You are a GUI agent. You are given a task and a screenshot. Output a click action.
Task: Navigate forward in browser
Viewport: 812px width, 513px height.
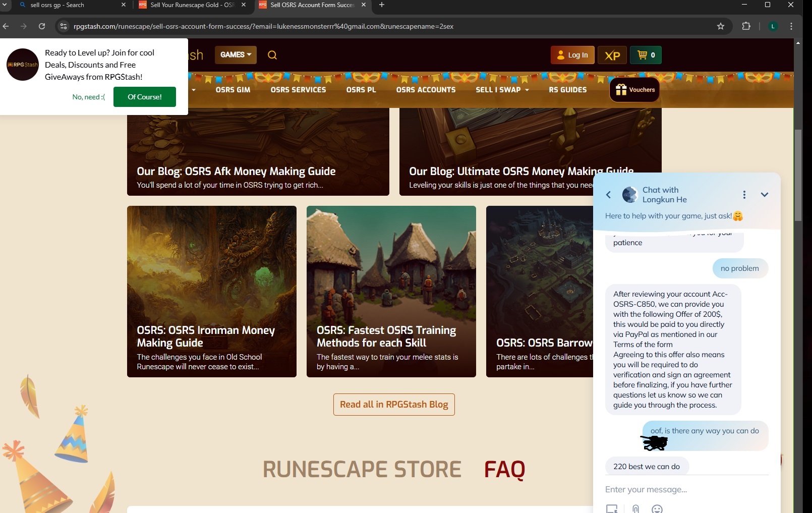click(24, 26)
